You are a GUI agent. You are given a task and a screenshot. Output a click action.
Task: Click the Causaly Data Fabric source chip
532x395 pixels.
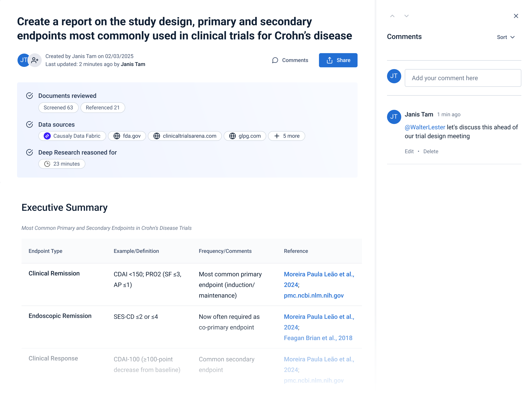(72, 136)
